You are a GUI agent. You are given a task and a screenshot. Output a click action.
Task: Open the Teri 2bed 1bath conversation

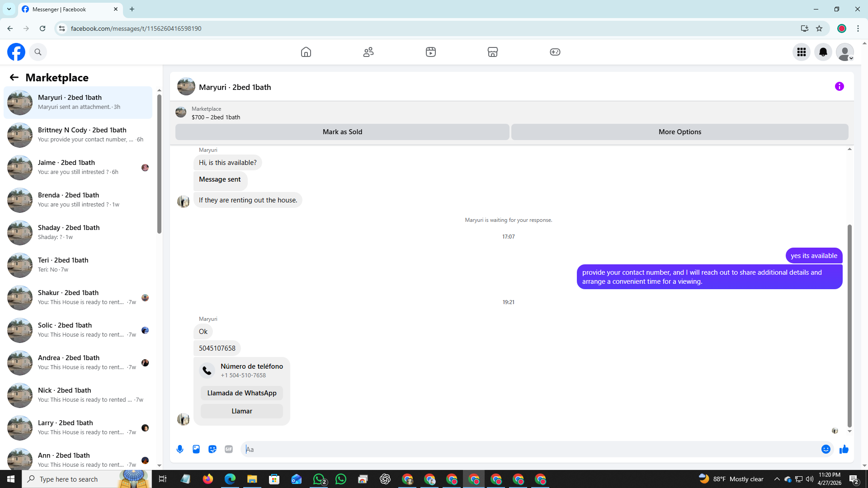(78, 265)
